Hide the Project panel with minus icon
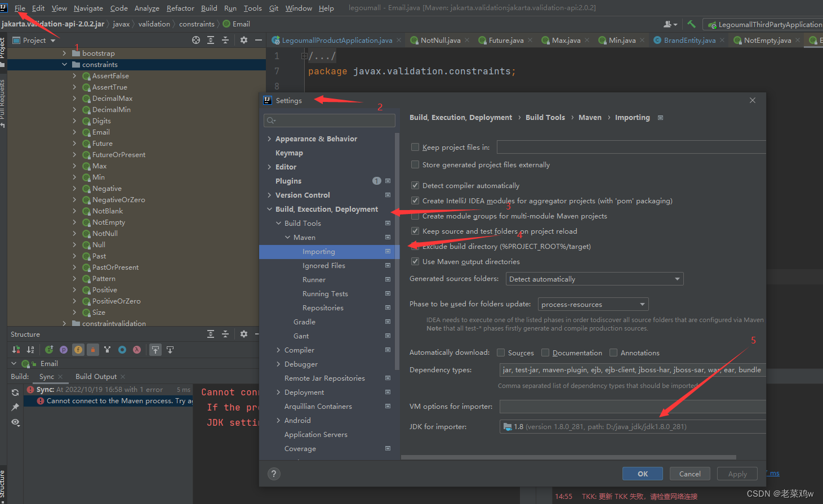The image size is (823, 504). [259, 40]
